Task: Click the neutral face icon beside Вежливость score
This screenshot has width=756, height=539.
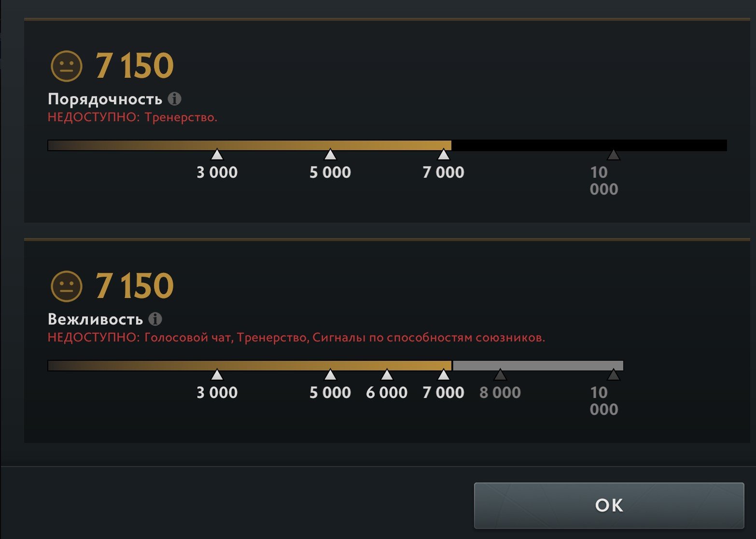Action: [67, 286]
